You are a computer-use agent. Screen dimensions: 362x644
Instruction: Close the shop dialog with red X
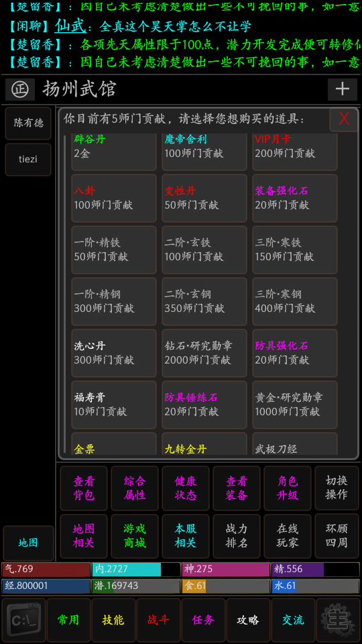(x=343, y=119)
